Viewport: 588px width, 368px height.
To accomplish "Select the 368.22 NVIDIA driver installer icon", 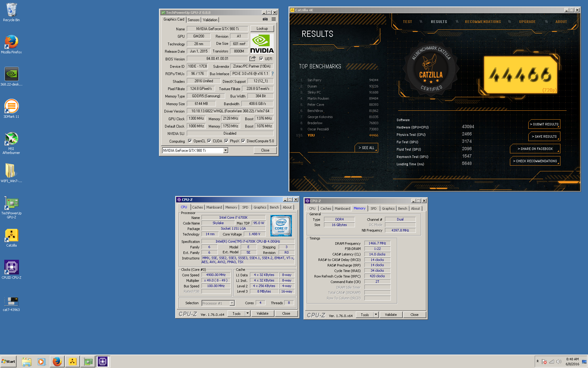I will point(11,77).
